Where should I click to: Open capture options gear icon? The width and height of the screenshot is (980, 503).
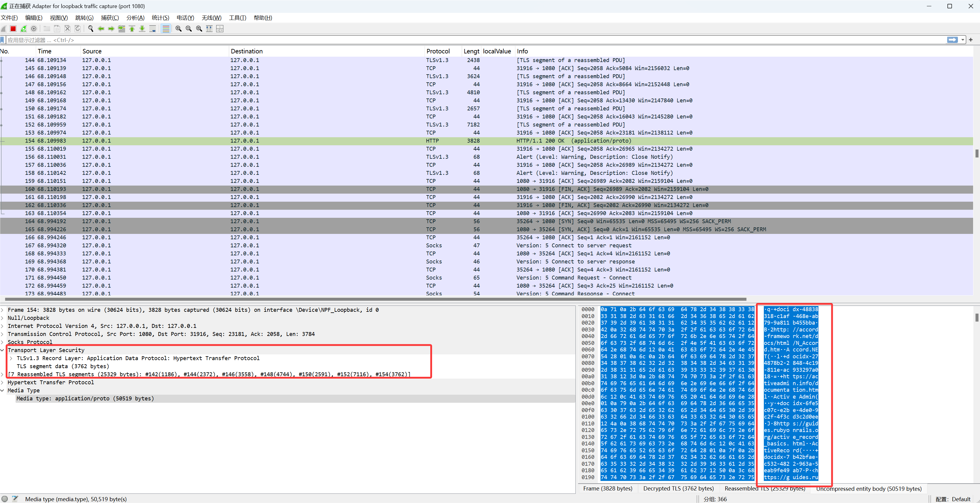click(x=34, y=29)
